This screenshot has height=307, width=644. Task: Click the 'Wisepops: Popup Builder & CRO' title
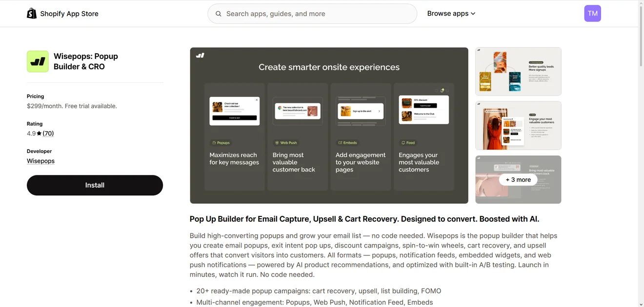click(86, 61)
